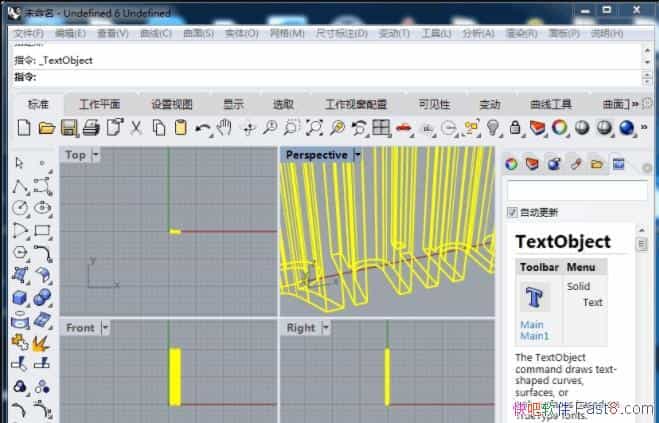Click the Cut scissors icon
The height and width of the screenshot is (423, 659).
click(136, 128)
